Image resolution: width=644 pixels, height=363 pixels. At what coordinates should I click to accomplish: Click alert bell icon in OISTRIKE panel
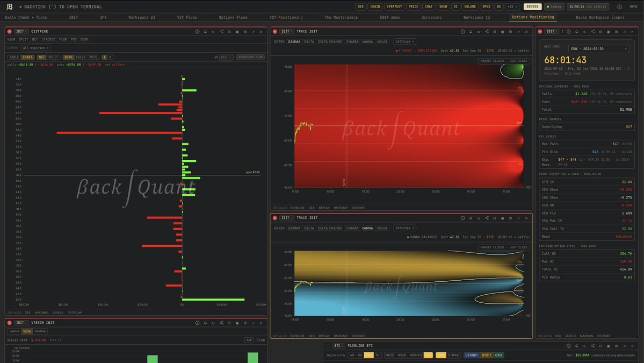[x=205, y=32]
